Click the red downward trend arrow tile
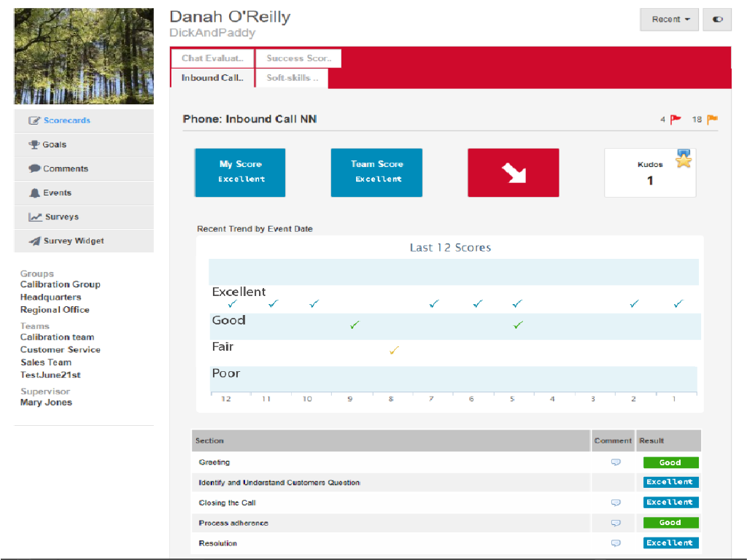The image size is (747, 560). click(513, 173)
